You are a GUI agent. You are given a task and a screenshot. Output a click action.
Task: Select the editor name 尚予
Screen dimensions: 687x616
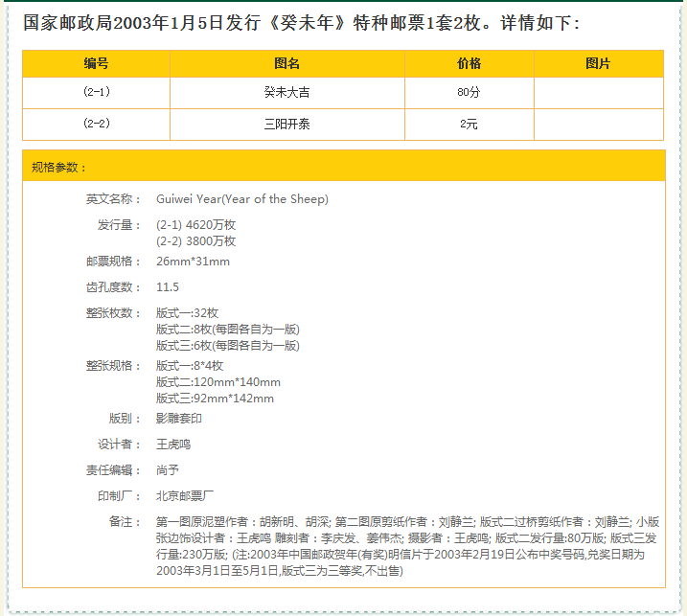(168, 470)
